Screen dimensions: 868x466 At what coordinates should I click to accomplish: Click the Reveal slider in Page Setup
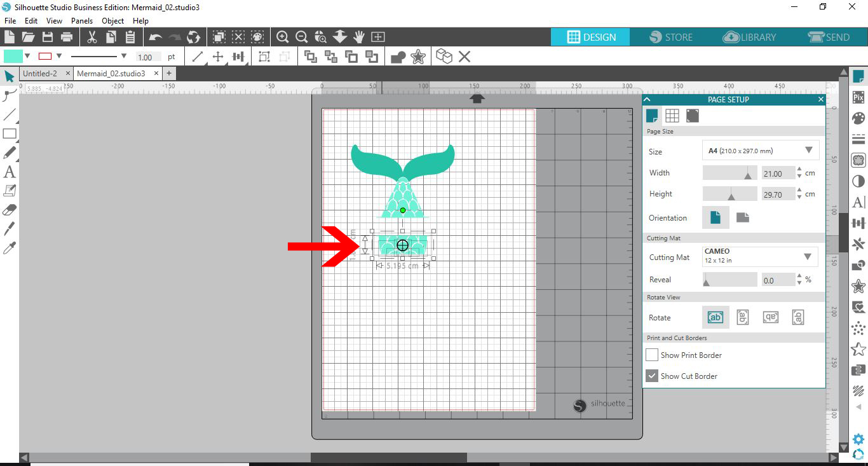click(x=730, y=279)
